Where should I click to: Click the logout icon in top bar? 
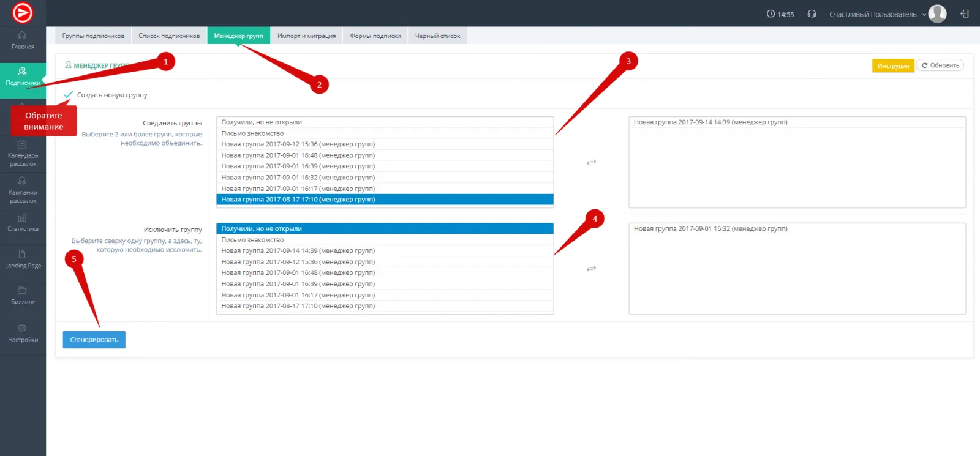965,14
